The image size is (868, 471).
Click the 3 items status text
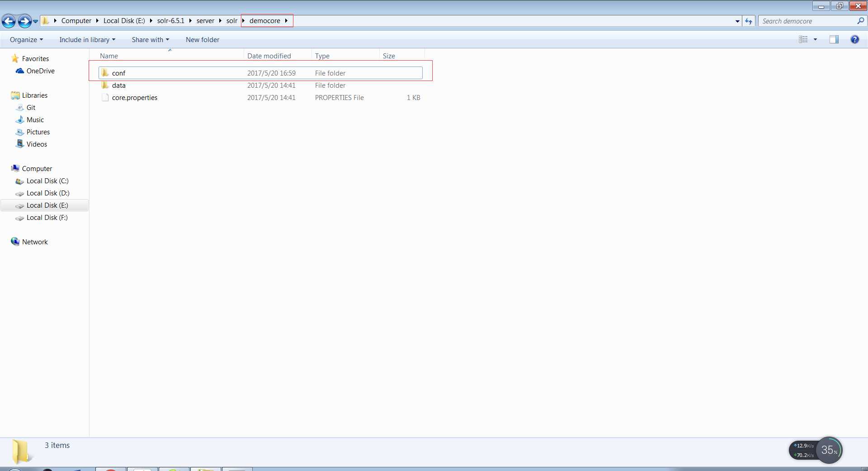point(57,445)
